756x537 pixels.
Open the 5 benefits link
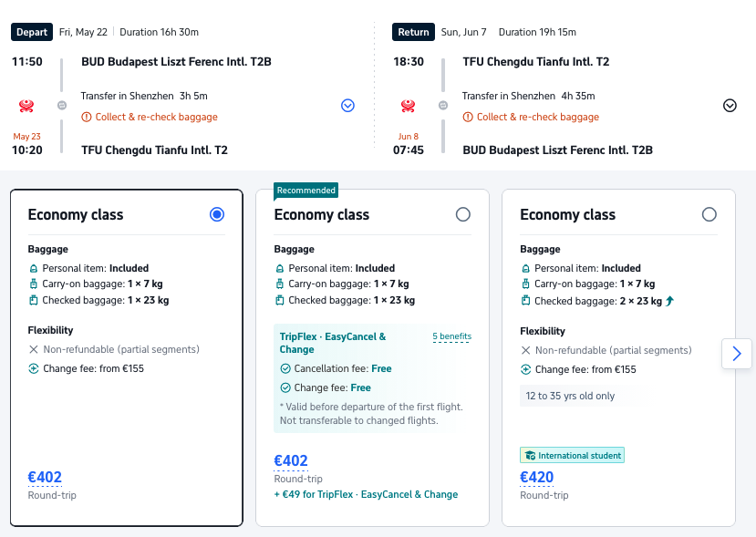(x=451, y=336)
